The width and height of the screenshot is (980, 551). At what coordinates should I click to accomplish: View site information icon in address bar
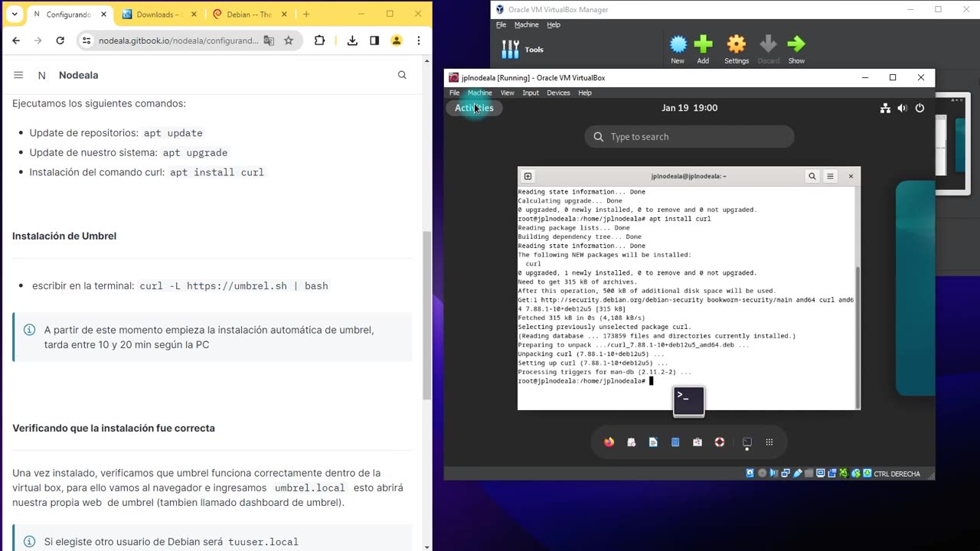pos(87,41)
